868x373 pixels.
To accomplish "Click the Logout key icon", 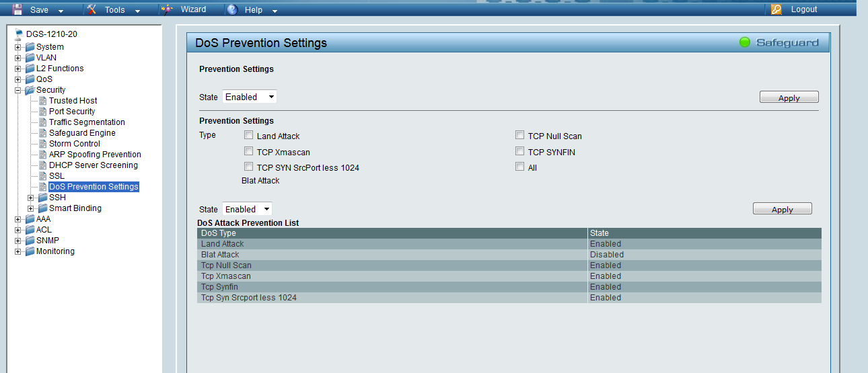I will [776, 9].
